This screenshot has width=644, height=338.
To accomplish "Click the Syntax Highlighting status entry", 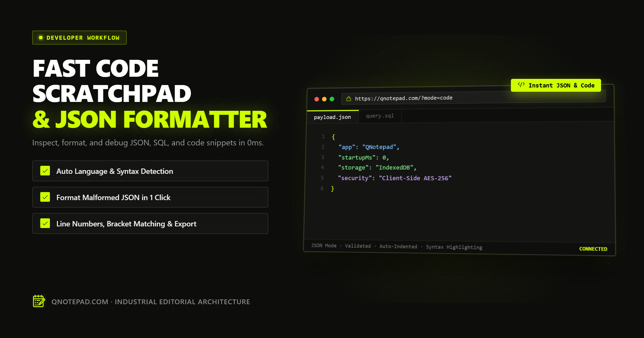I will pyautogui.click(x=454, y=247).
